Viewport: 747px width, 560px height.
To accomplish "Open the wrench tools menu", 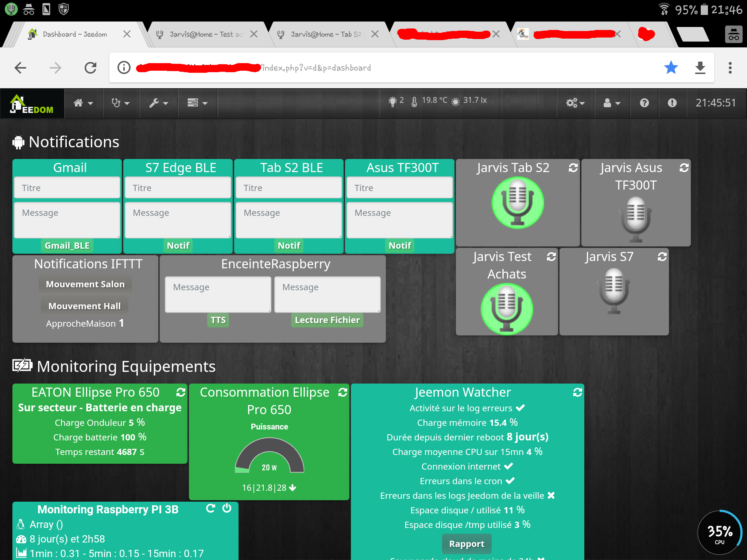I will tap(158, 103).
